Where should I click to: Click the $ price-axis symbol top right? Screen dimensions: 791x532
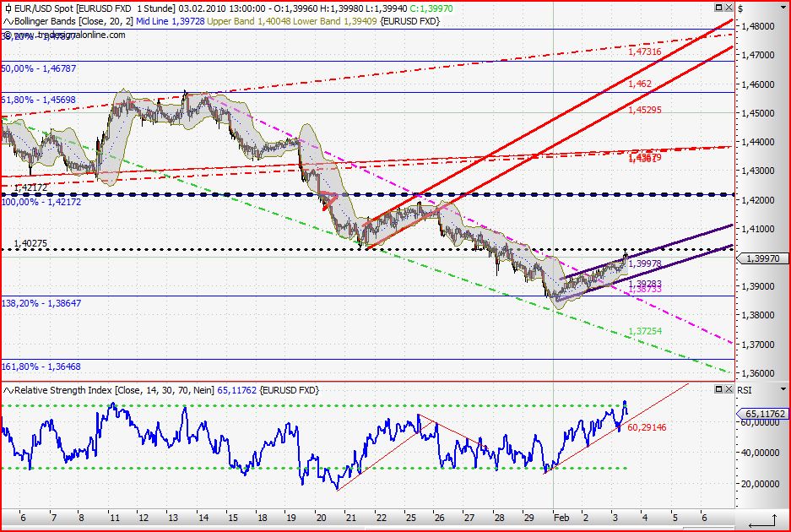(x=740, y=8)
